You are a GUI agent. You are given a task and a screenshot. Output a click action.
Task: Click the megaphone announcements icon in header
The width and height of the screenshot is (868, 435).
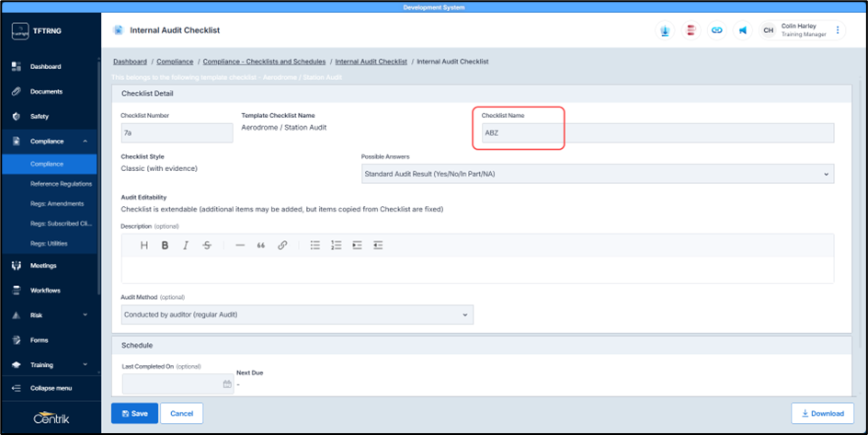pyautogui.click(x=742, y=30)
